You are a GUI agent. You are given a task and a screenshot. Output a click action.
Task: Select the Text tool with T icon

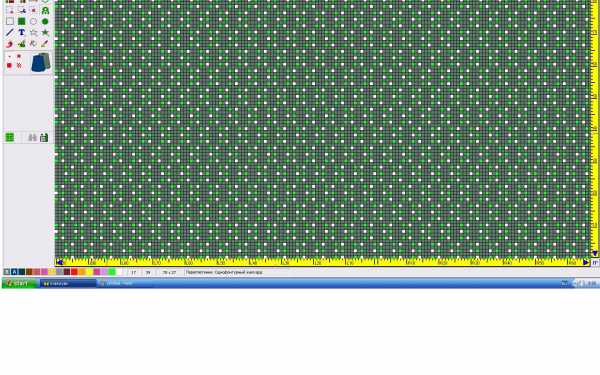pos(21,33)
